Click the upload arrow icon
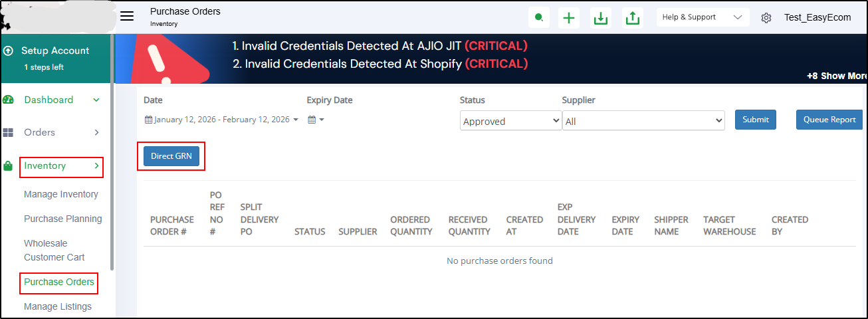The height and width of the screenshot is (319, 868). (x=633, y=18)
